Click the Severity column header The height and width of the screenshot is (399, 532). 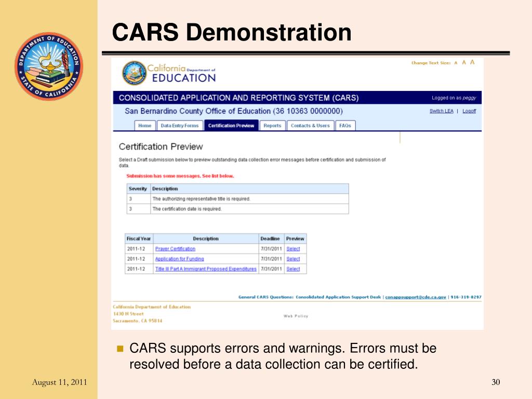[x=138, y=189]
